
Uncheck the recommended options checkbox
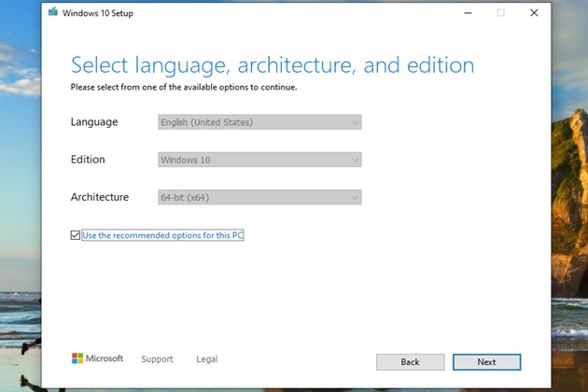pos(76,235)
